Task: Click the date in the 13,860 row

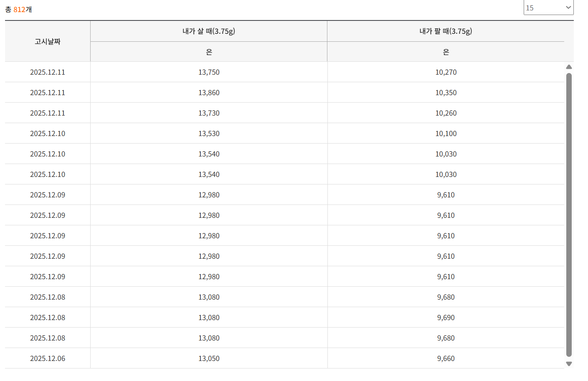Action: click(48, 93)
